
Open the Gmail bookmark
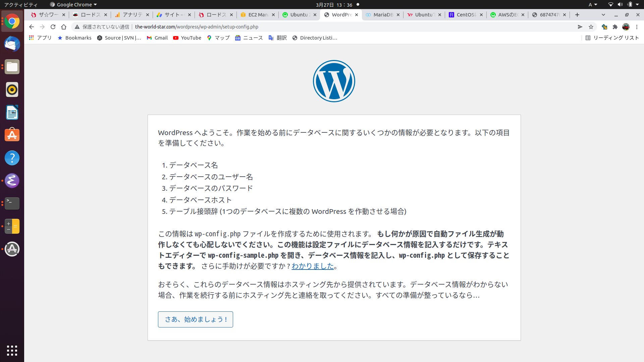coord(157,38)
